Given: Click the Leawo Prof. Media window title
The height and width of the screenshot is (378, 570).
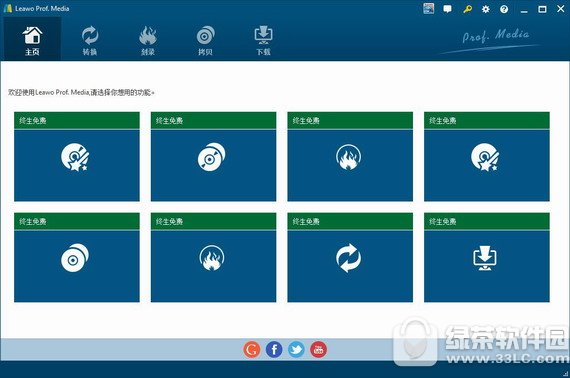Looking at the screenshot, I should tap(42, 8).
